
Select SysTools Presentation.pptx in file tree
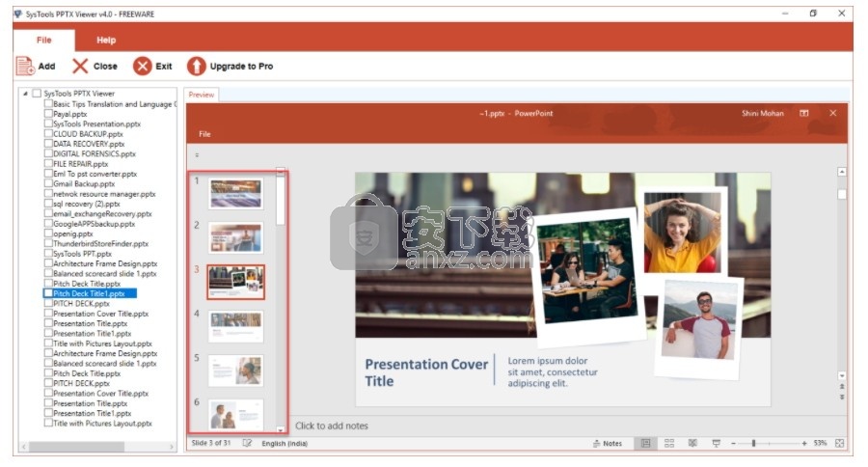pyautogui.click(x=96, y=124)
